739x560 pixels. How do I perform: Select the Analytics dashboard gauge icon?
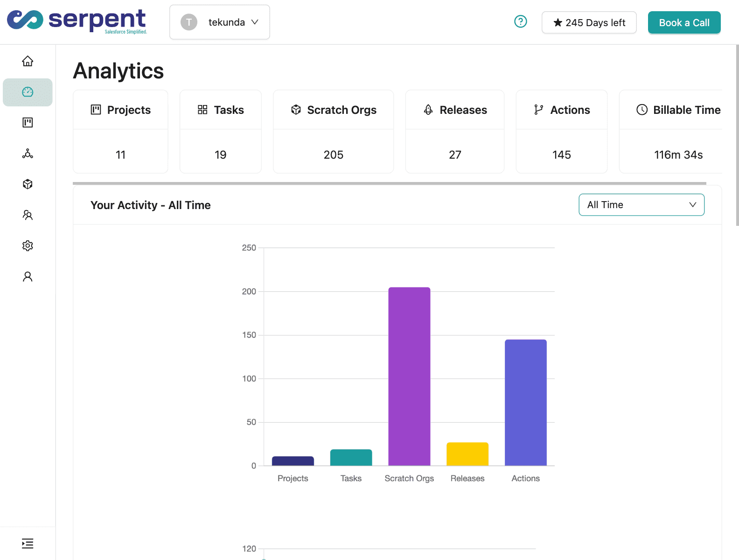[28, 92]
